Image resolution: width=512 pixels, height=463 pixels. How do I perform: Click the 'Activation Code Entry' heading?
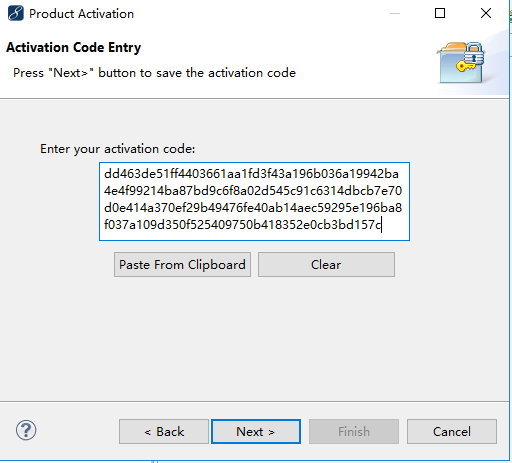coord(73,47)
